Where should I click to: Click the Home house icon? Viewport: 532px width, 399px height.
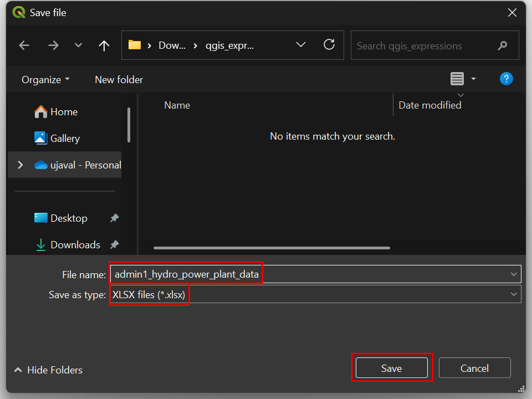40,111
